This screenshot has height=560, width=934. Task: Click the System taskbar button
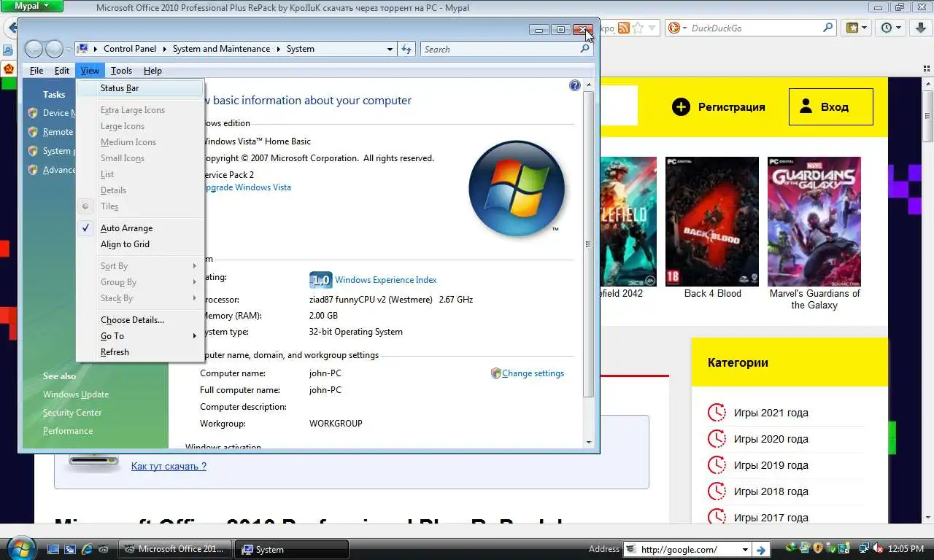(x=293, y=549)
